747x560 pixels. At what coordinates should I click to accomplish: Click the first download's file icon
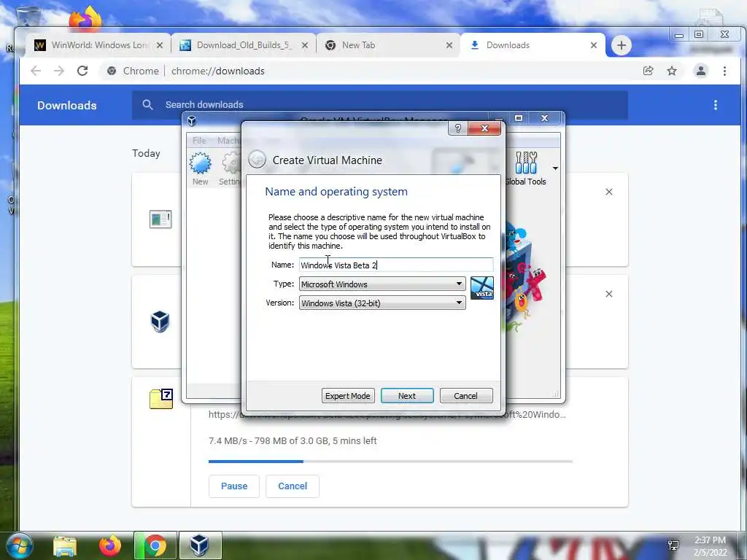[160, 219]
